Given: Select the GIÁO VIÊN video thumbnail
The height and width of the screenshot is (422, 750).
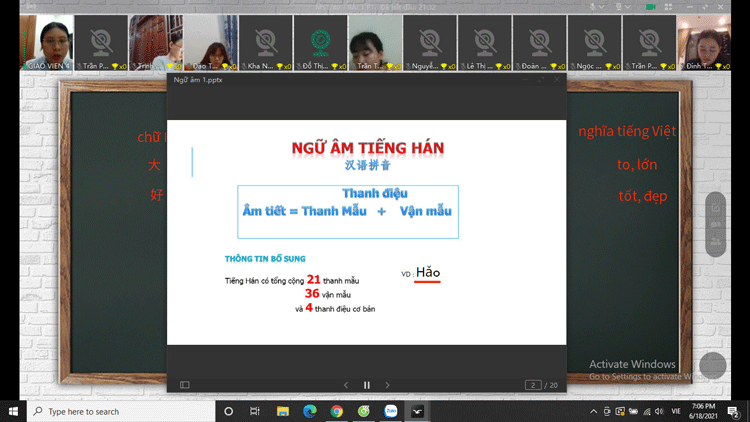Looking at the screenshot, I should click(47, 42).
